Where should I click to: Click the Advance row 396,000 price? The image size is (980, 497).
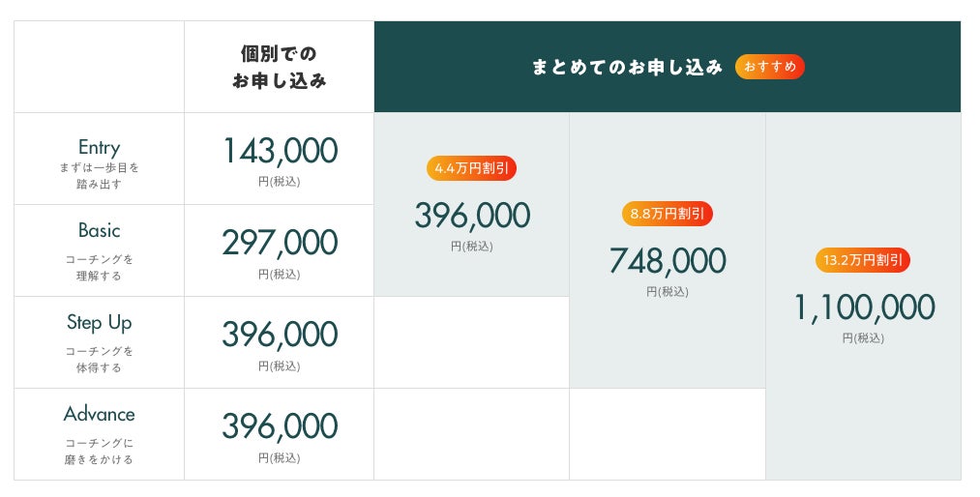click(280, 425)
